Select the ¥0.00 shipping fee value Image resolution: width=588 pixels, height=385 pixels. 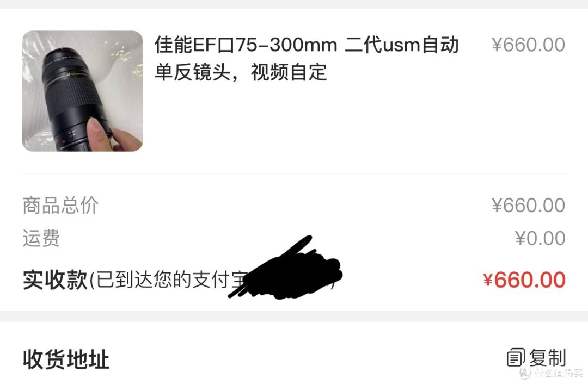[x=540, y=238]
